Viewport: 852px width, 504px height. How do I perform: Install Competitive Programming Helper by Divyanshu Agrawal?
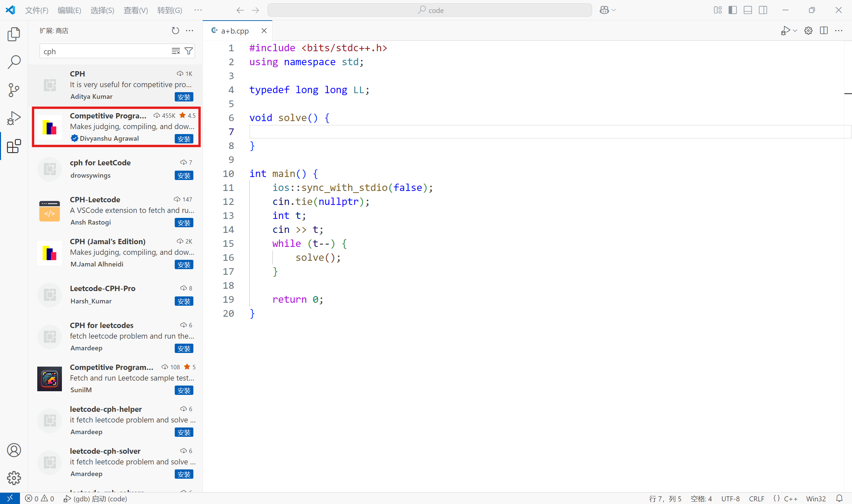pos(184,139)
